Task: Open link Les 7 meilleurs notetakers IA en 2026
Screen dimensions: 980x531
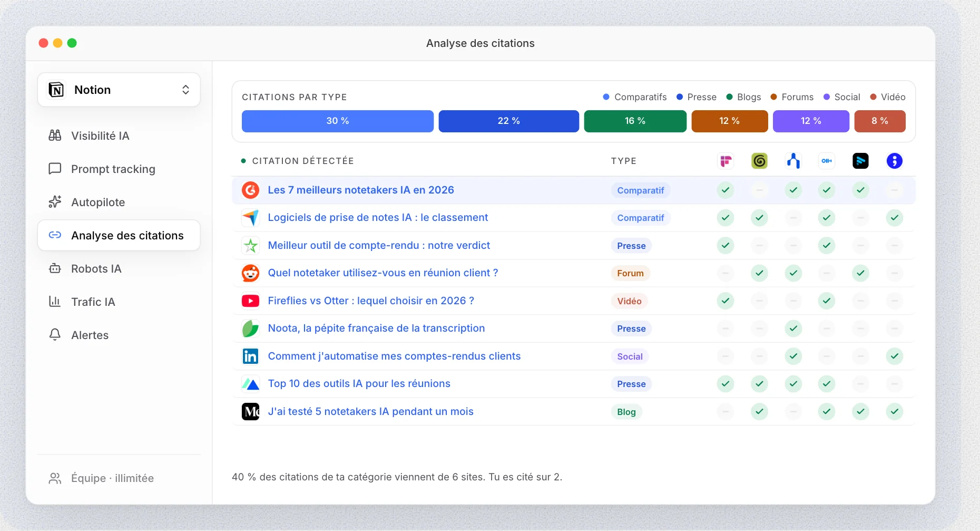Action: pyautogui.click(x=361, y=190)
